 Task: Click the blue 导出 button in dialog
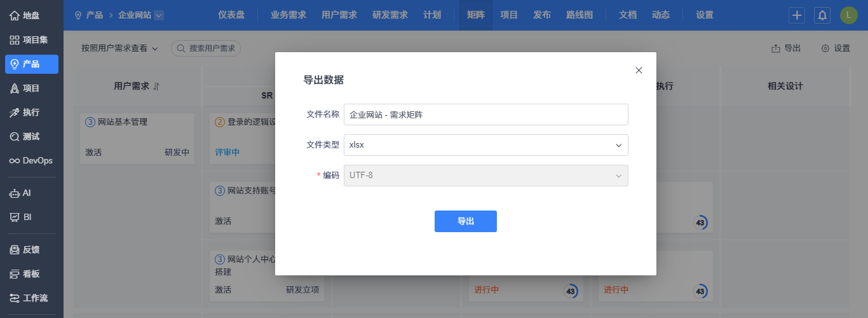pyautogui.click(x=466, y=221)
